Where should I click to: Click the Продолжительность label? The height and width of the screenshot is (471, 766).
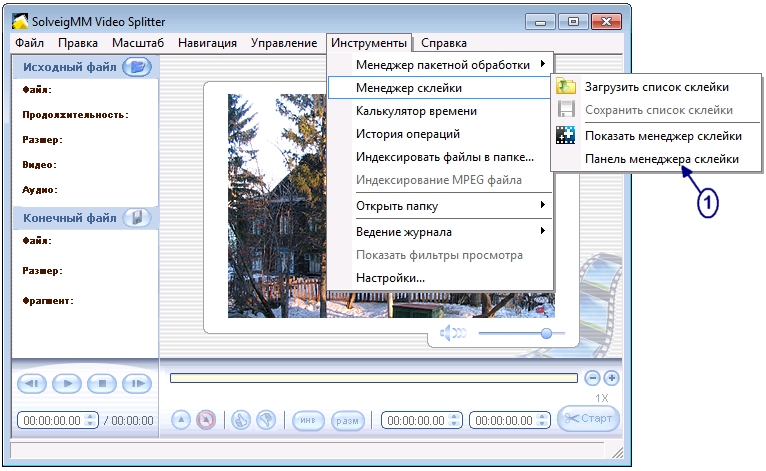click(75, 115)
